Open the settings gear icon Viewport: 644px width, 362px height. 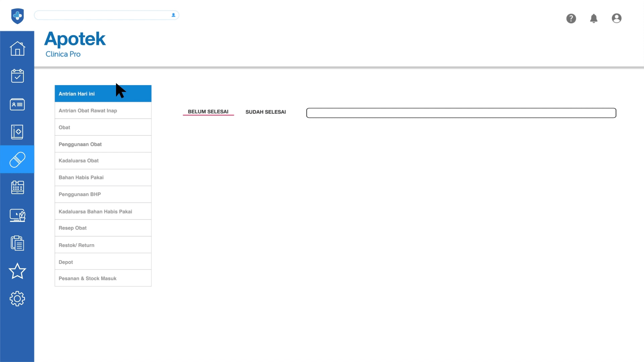click(17, 299)
